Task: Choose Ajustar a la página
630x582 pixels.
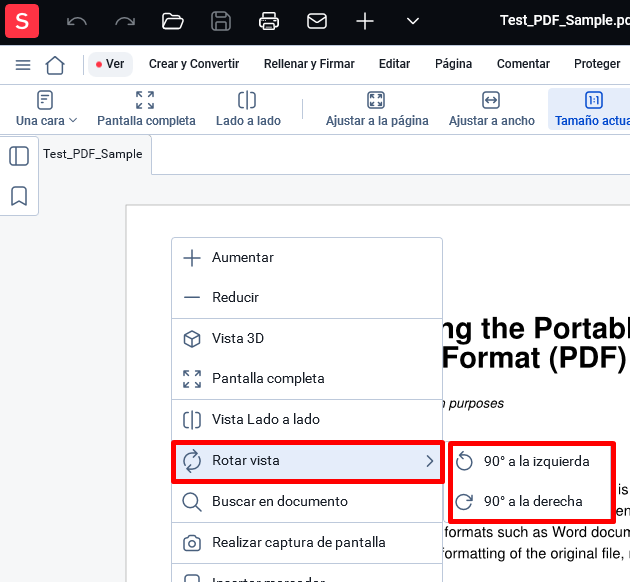Action: [x=377, y=109]
